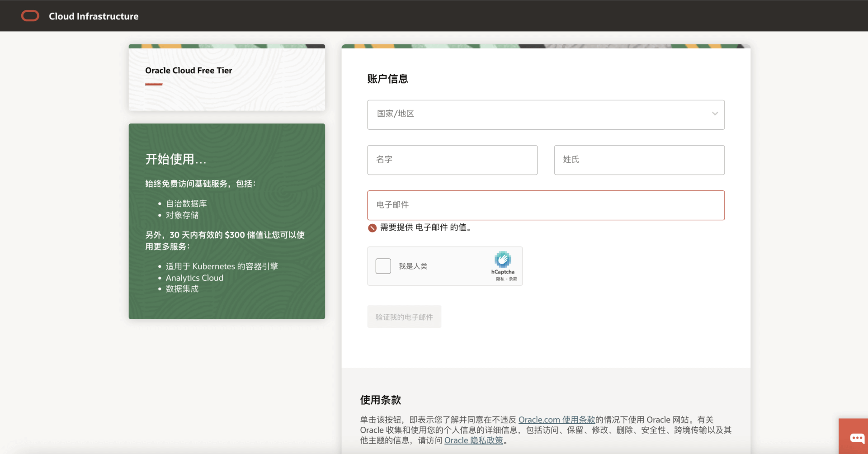Click the 验证我的电子邮件 button
This screenshot has width=868, height=454.
(404, 317)
